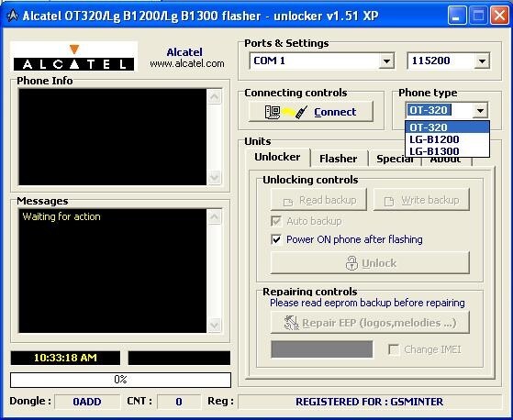Click the padlock icon on Unlock button

(351, 263)
